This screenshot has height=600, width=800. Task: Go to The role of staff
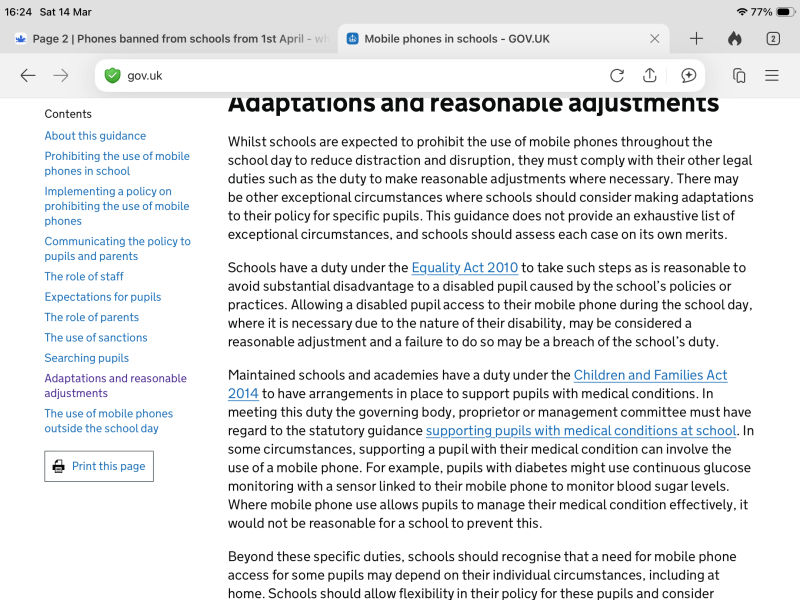click(84, 277)
